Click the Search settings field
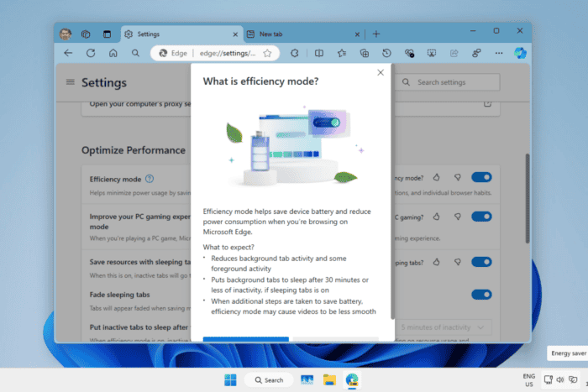This screenshot has height=392, width=588. pyautogui.click(x=448, y=82)
